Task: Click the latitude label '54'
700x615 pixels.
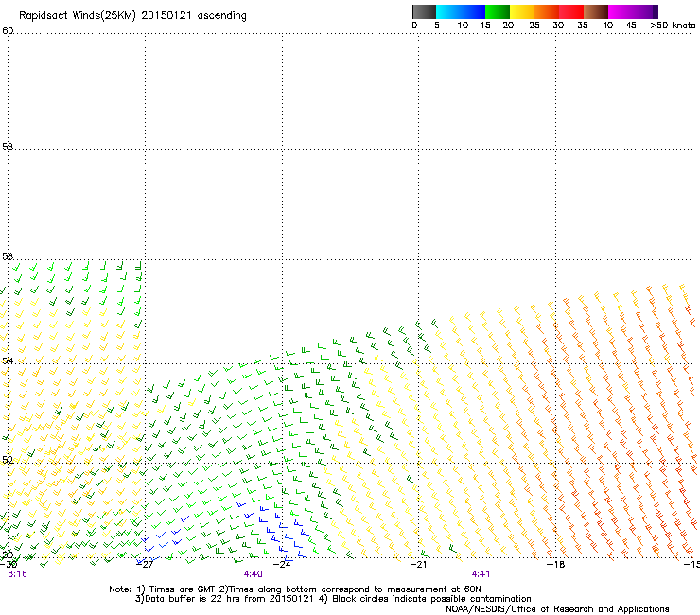Action: (x=8, y=360)
